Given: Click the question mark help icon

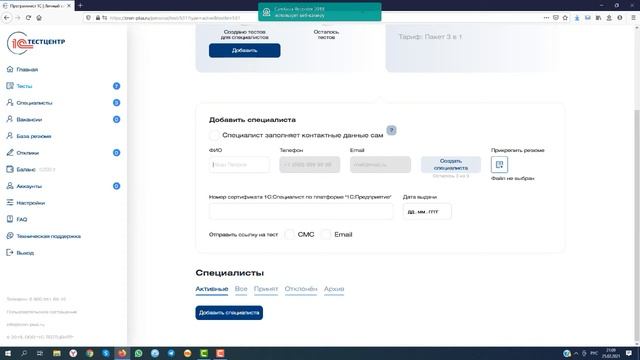Looking at the screenshot, I should pyautogui.click(x=391, y=130).
